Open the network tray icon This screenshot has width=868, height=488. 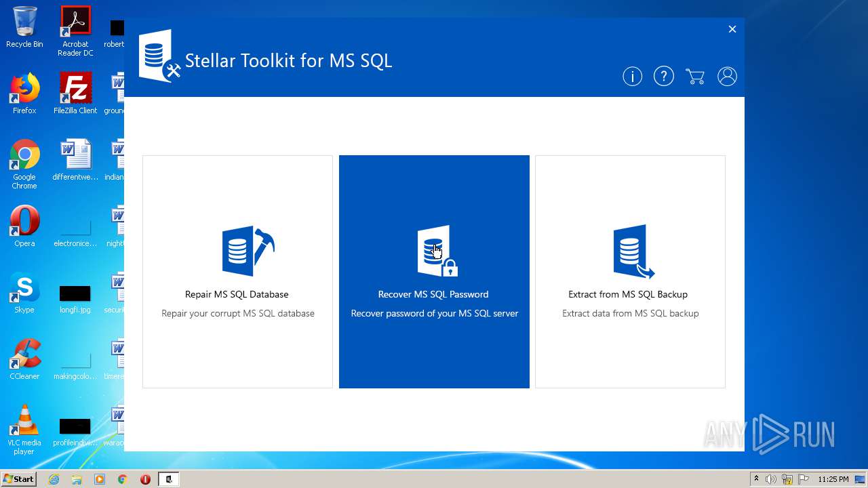(787, 479)
